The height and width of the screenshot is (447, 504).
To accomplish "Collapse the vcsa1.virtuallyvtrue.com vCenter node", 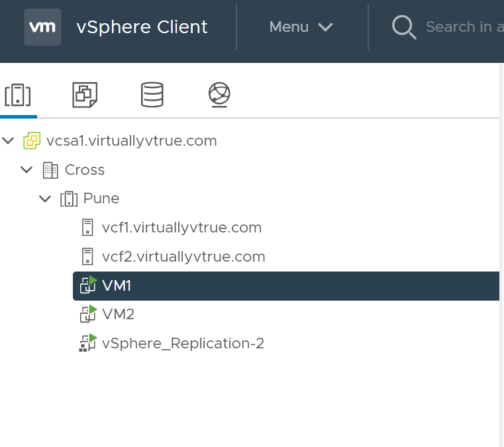I will [x=9, y=141].
